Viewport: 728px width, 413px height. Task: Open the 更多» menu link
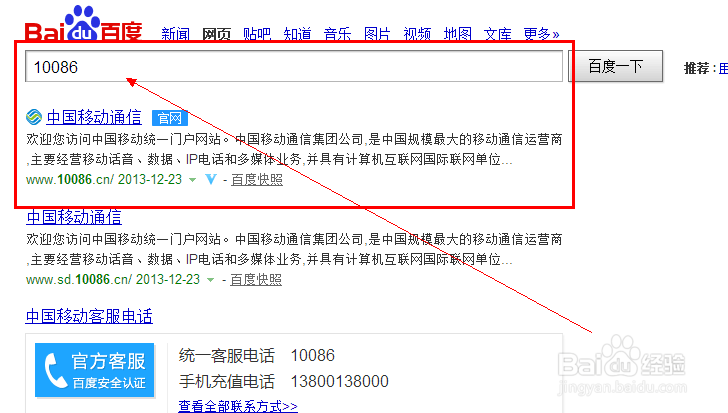point(541,34)
